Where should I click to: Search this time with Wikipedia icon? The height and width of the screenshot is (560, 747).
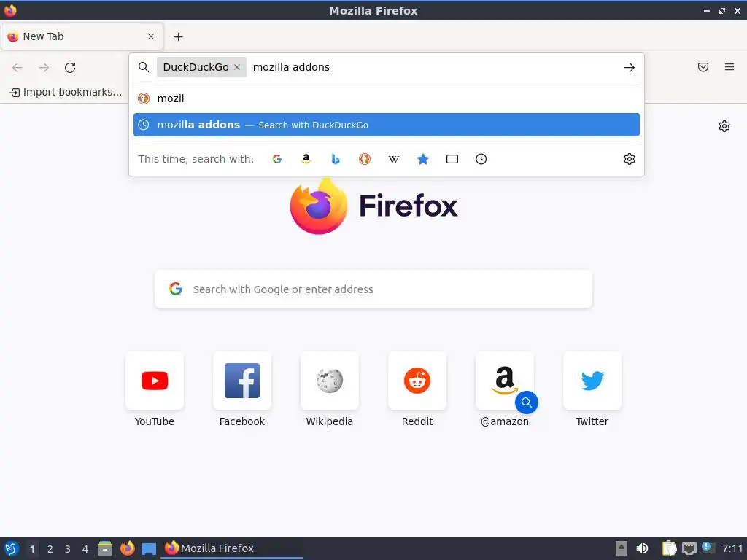393,159
